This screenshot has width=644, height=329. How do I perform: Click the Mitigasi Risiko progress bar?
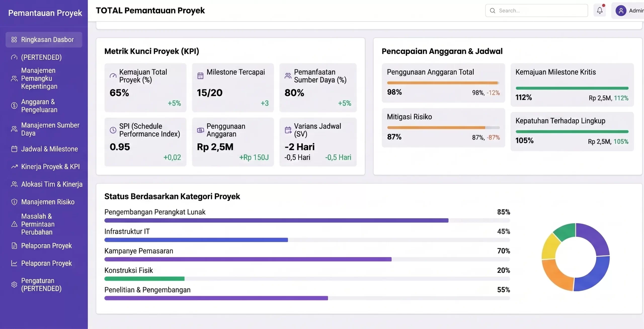point(443,128)
